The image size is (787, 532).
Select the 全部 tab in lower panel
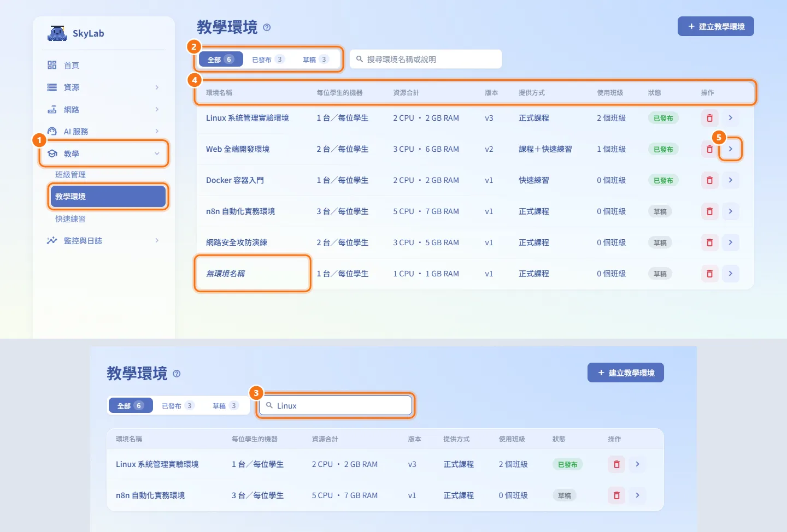coord(131,406)
